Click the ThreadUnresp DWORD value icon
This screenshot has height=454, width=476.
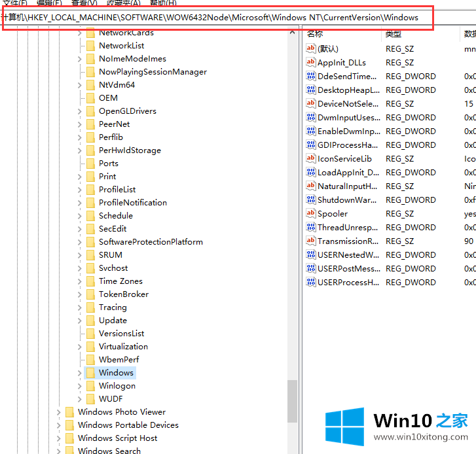(x=311, y=227)
